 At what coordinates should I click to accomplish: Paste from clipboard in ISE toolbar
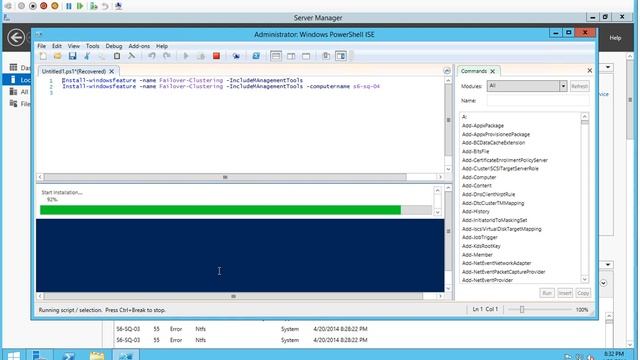[x=117, y=56]
